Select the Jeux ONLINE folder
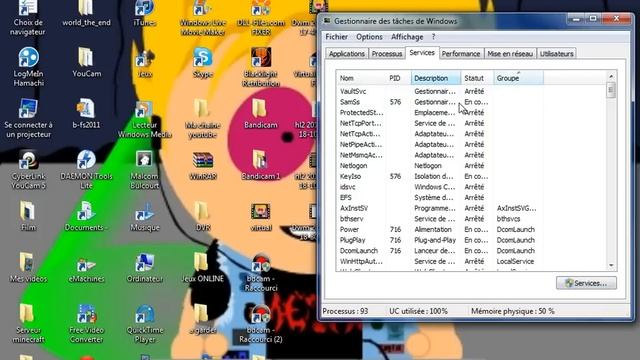The width and height of the screenshot is (640, 360). coord(202,268)
